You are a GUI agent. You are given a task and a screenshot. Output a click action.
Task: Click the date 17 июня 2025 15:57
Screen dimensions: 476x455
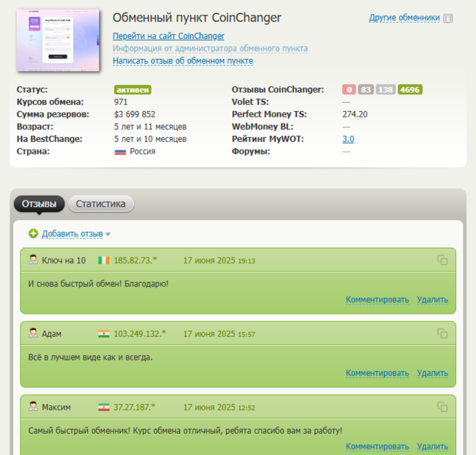[219, 334]
